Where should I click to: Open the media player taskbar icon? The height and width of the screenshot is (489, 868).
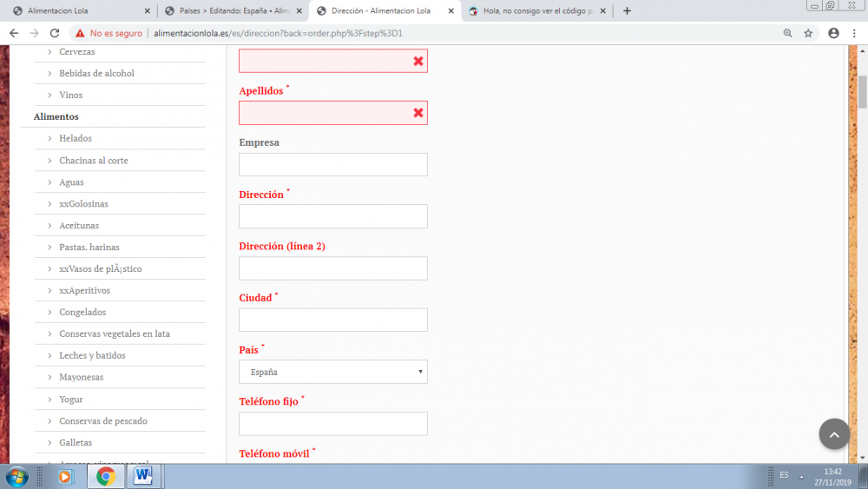(x=65, y=476)
